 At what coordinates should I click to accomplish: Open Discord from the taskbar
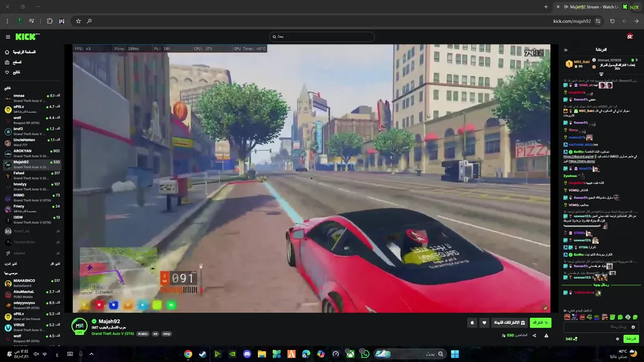(247, 354)
